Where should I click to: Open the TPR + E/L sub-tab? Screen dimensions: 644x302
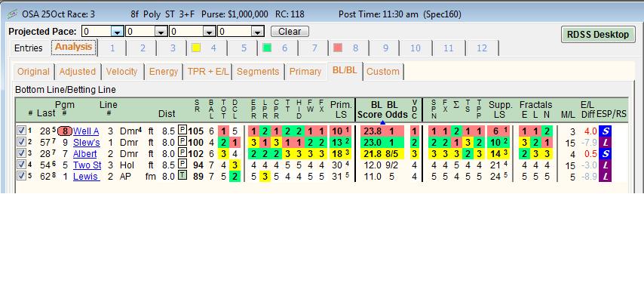tap(207, 72)
